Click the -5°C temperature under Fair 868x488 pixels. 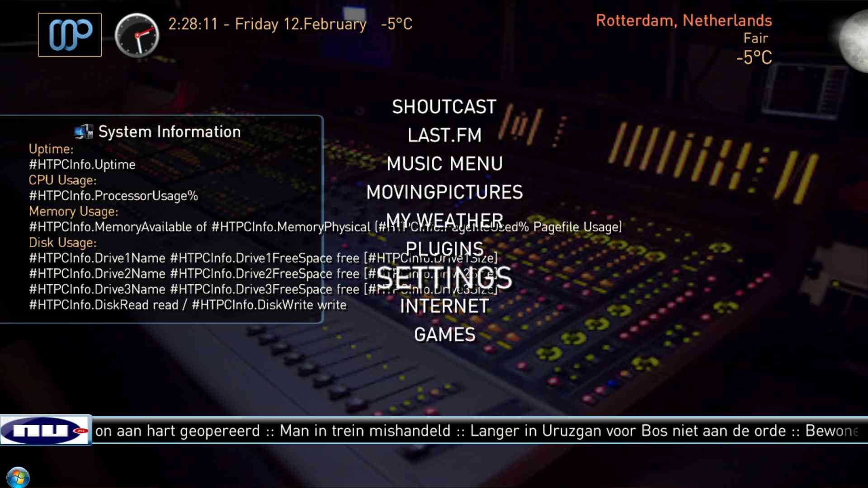pos(754,57)
